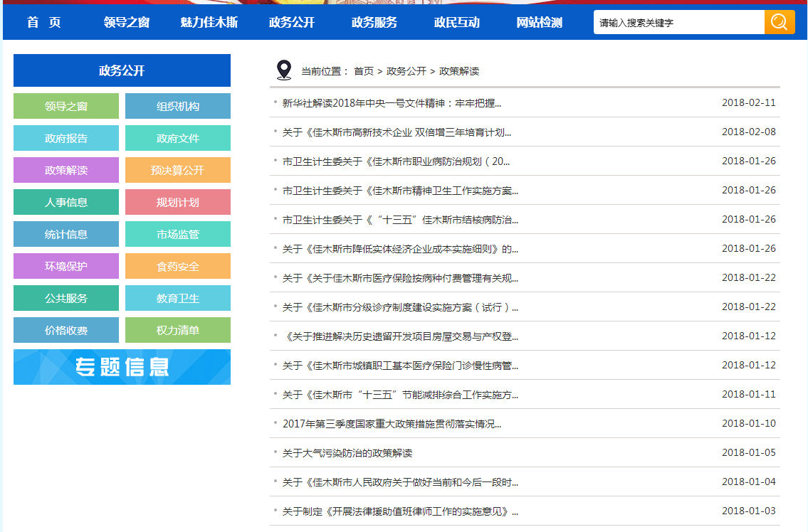808x532 pixels.
Task: Open the 规划计划 sidebar button
Action: [x=178, y=203]
